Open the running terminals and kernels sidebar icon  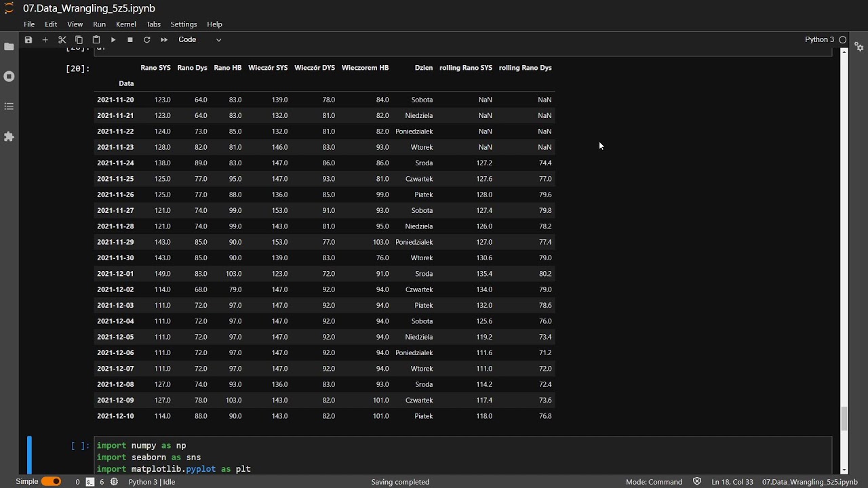(9, 77)
